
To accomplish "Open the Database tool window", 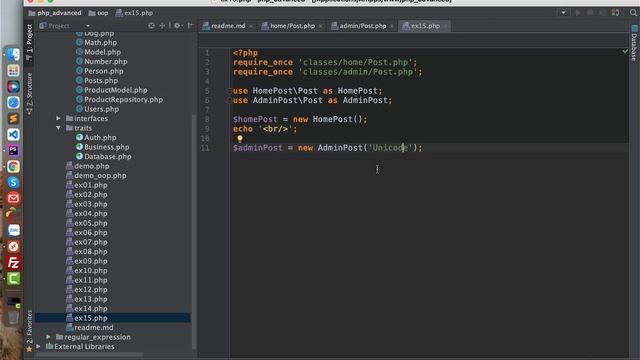I will point(634,43).
